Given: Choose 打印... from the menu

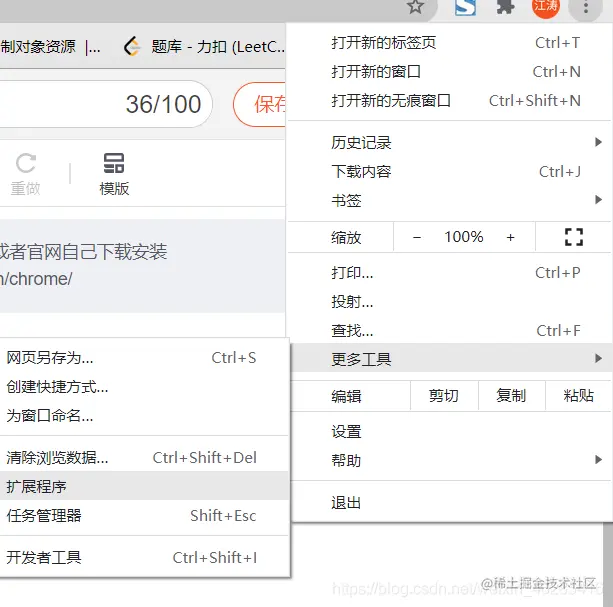Looking at the screenshot, I should point(449,272).
